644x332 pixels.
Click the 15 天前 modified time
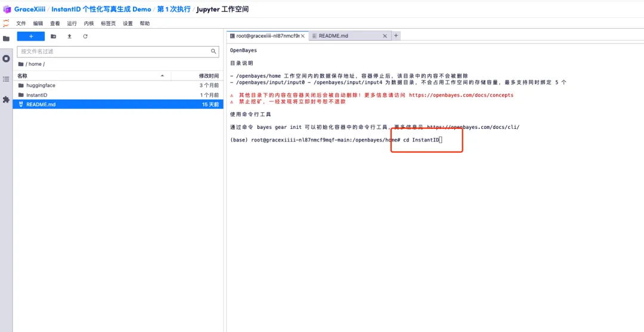210,104
